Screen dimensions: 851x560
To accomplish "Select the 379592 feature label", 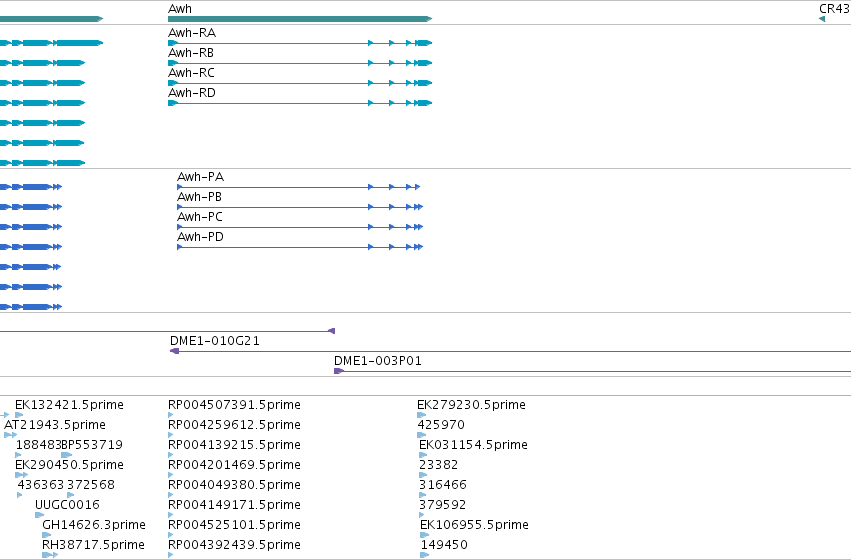I will (442, 505).
